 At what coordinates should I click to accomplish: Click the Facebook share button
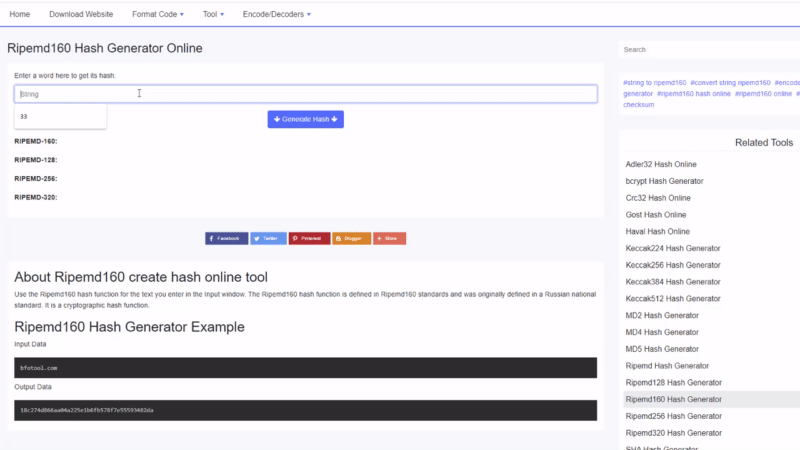(226, 239)
